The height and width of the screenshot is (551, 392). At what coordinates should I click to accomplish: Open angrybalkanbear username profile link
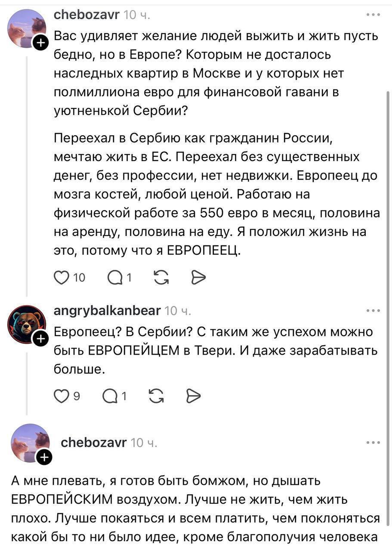[107, 311]
